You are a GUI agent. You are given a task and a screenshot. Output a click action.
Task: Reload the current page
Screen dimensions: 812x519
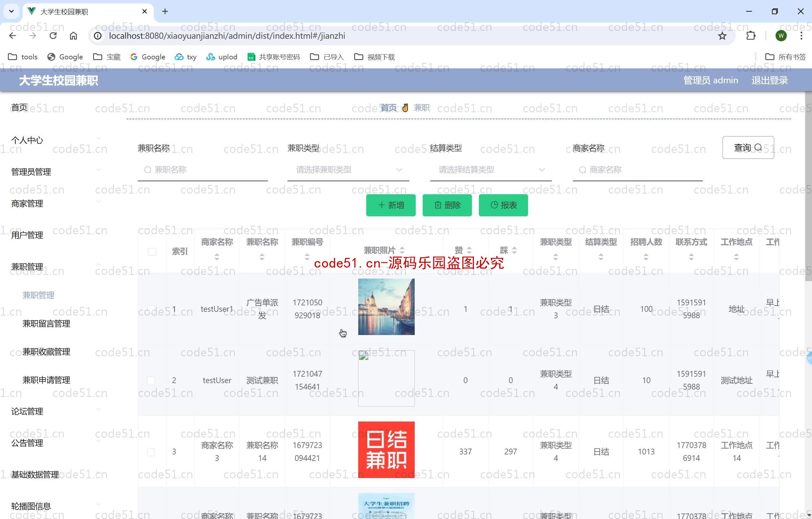click(x=53, y=36)
